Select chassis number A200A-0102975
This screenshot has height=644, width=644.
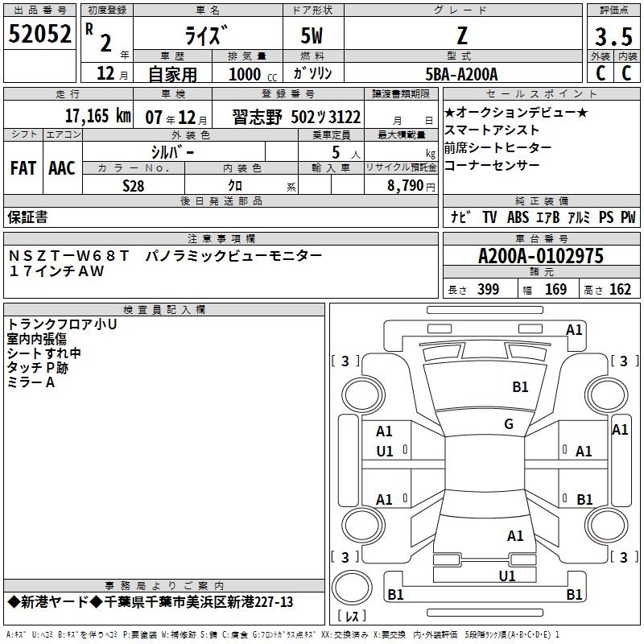point(541,256)
